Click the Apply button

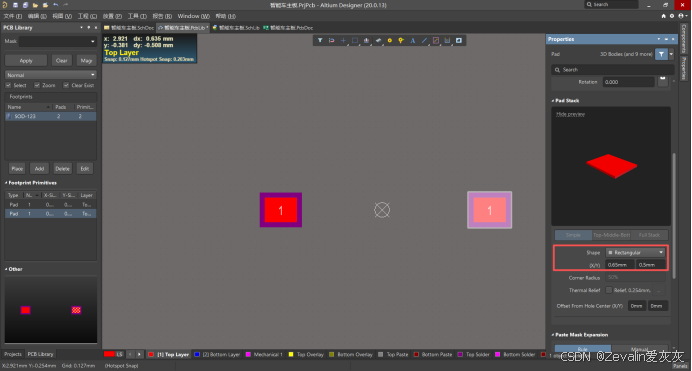point(26,60)
